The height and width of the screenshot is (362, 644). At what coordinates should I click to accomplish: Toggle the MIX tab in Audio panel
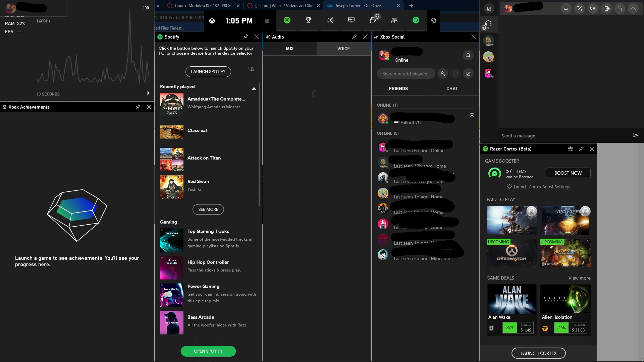coord(290,49)
